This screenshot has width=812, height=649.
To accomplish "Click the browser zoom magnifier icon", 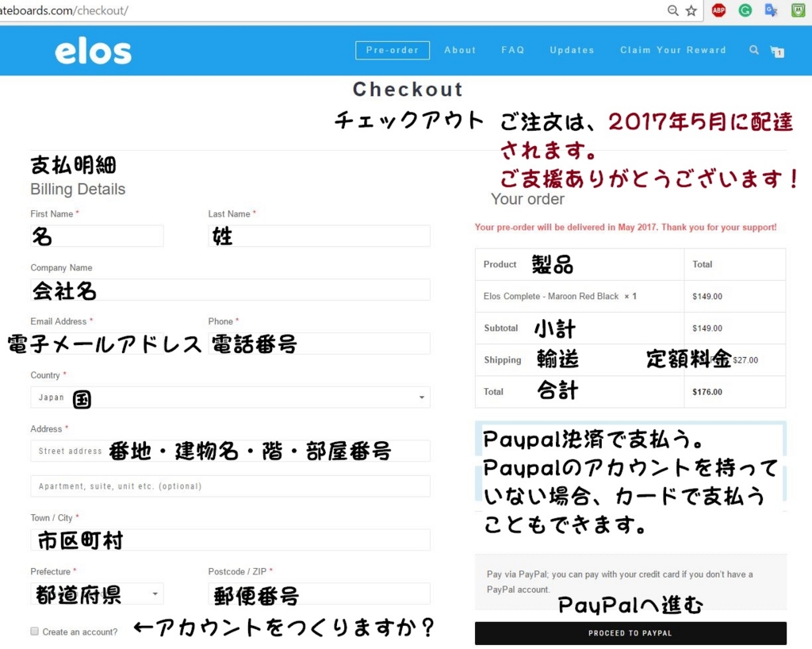I will pyautogui.click(x=672, y=10).
